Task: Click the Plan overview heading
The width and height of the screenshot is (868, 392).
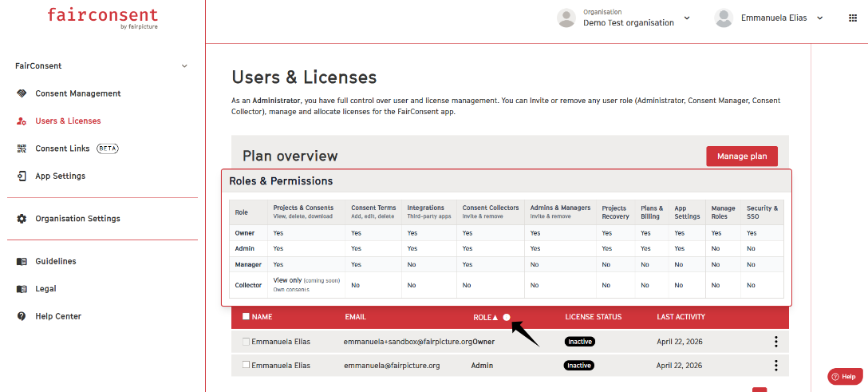Action: [290, 156]
